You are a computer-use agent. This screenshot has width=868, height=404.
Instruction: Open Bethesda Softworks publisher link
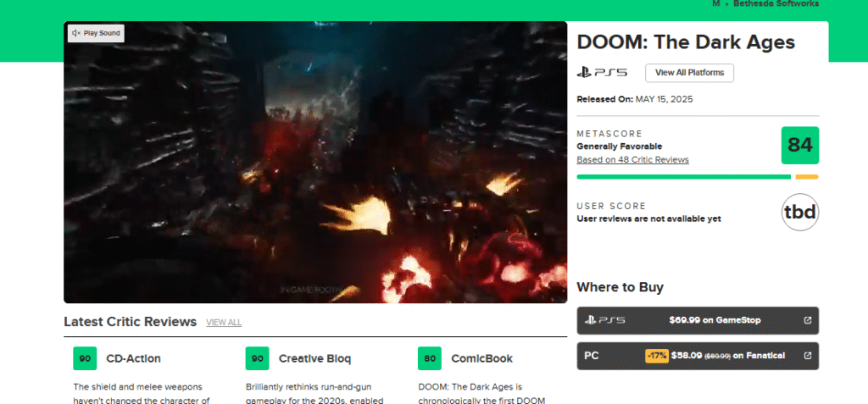coord(776,3)
